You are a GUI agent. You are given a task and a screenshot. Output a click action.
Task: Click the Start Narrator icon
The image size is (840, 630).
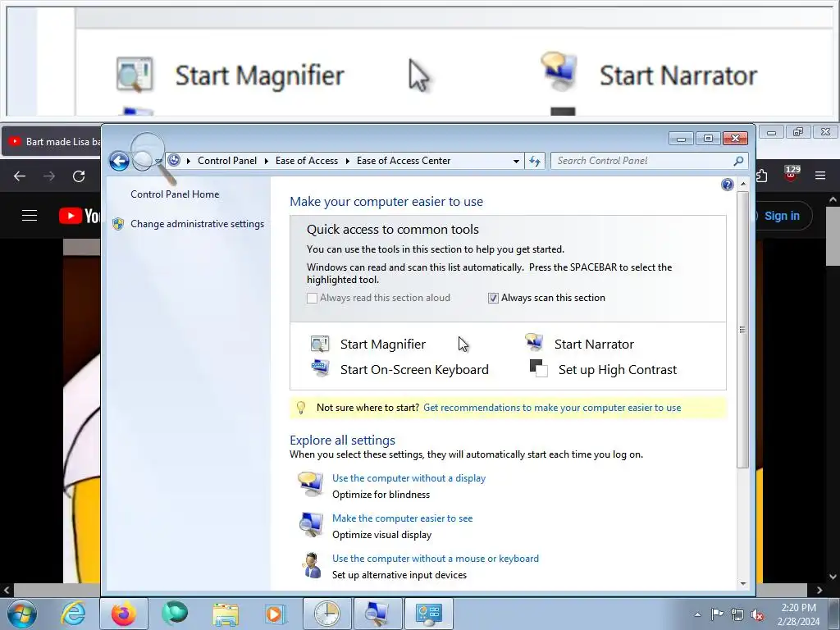(x=534, y=342)
